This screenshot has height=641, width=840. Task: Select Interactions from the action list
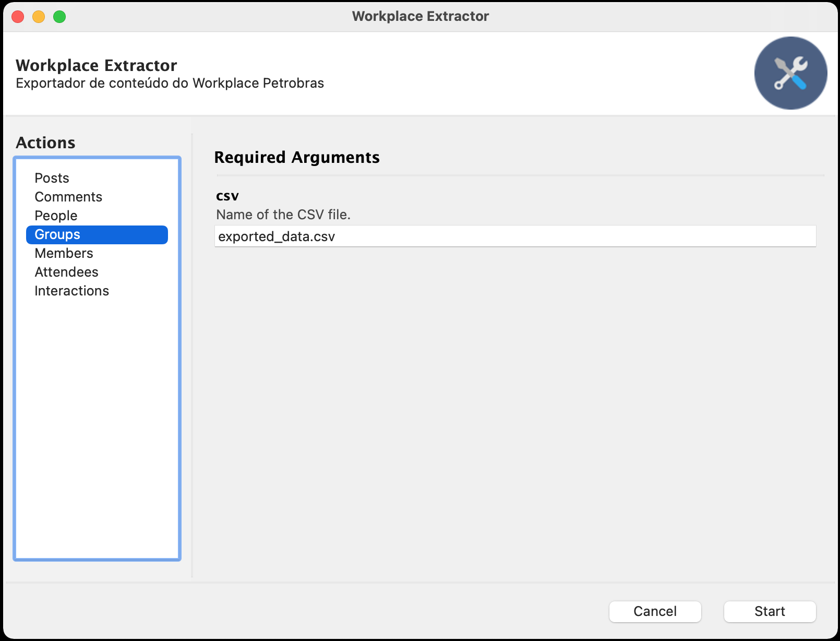coord(71,291)
